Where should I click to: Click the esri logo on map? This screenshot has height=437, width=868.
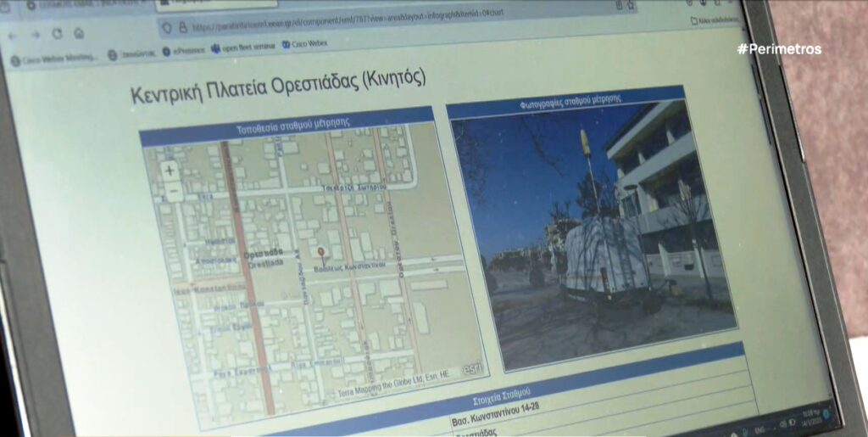click(472, 367)
